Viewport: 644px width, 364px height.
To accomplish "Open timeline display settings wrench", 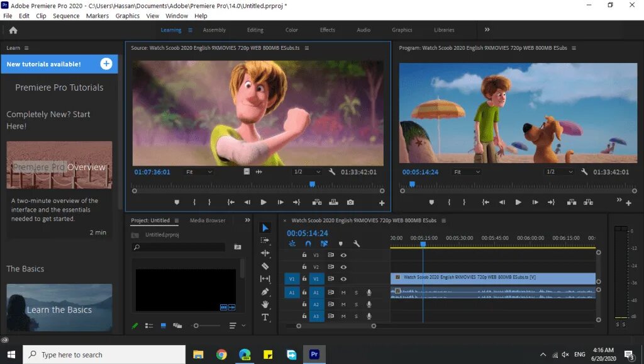I will coord(357,244).
